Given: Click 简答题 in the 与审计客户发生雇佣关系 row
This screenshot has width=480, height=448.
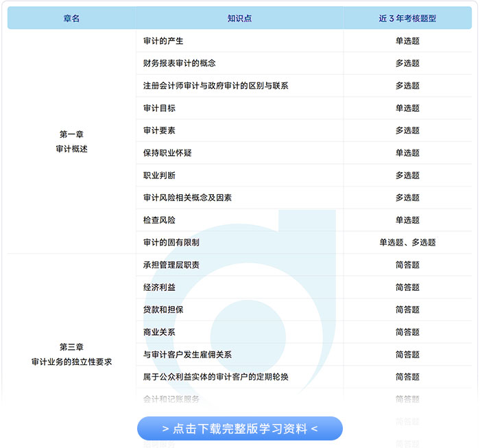Looking at the screenshot, I should click(x=407, y=355).
